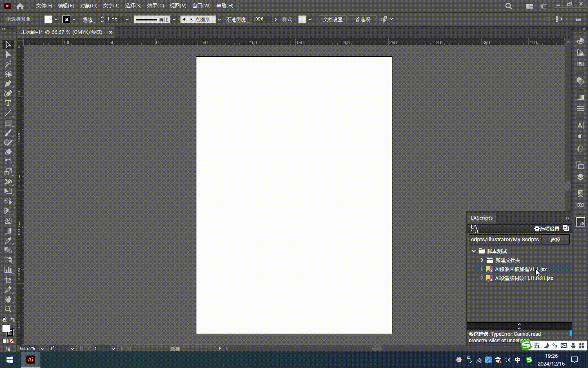Choose the Zoom tool
Viewport: 588px width, 368px height.
point(8,309)
